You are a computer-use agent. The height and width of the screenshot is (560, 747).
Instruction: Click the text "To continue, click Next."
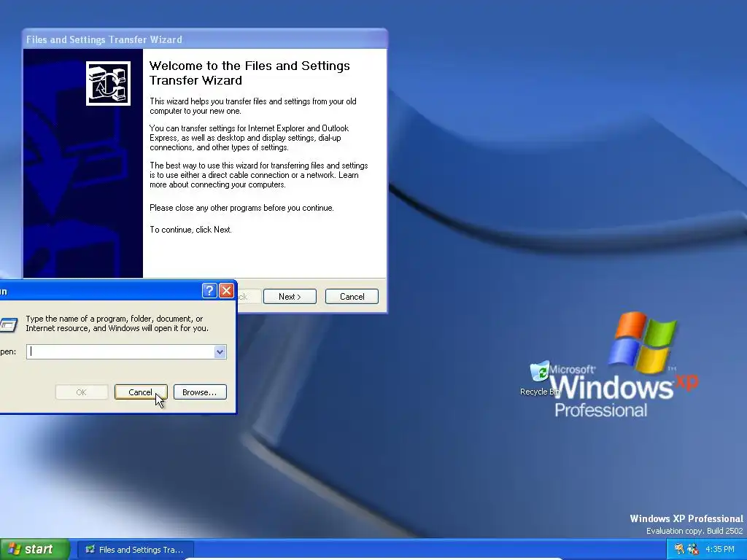point(190,230)
